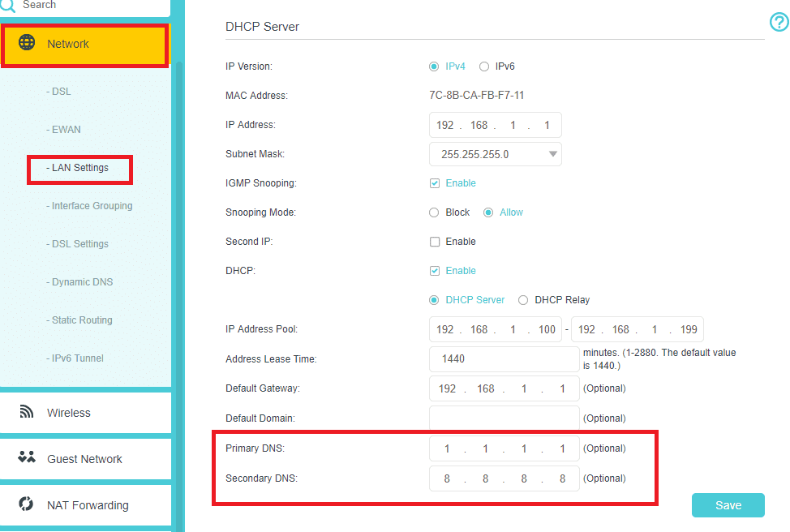The width and height of the screenshot is (790, 532).
Task: Enable the Second IP checkbox
Action: (x=434, y=242)
